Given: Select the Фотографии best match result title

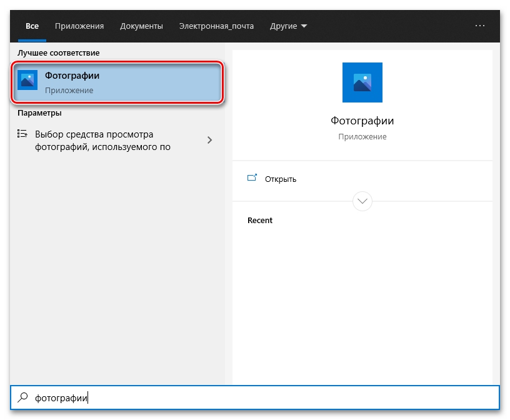Looking at the screenshot, I should tap(72, 76).
